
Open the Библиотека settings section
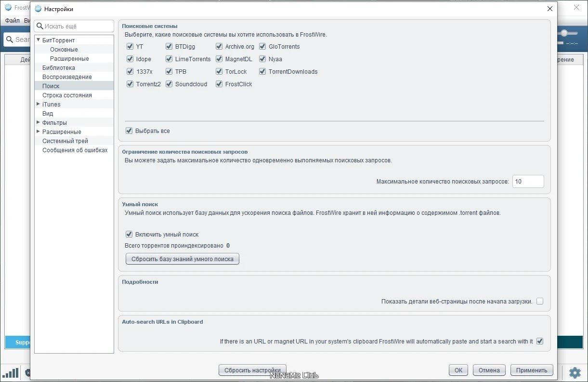pos(59,68)
